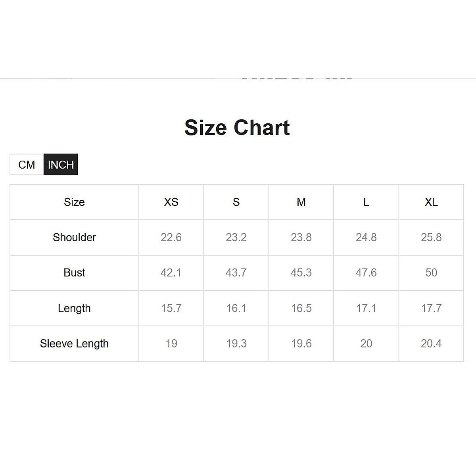The width and height of the screenshot is (476, 476).
Task: Select the 22.6 XS shoulder value
Action: point(171,238)
